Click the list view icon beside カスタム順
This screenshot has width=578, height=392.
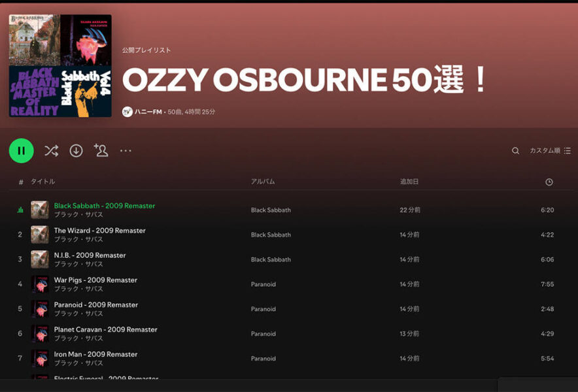pos(568,151)
